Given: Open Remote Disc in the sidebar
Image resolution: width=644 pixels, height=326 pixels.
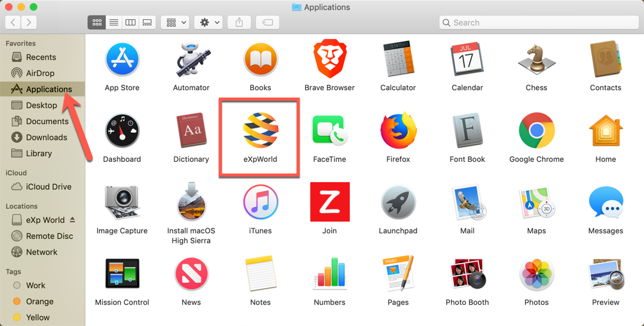Looking at the screenshot, I should 42,236.
